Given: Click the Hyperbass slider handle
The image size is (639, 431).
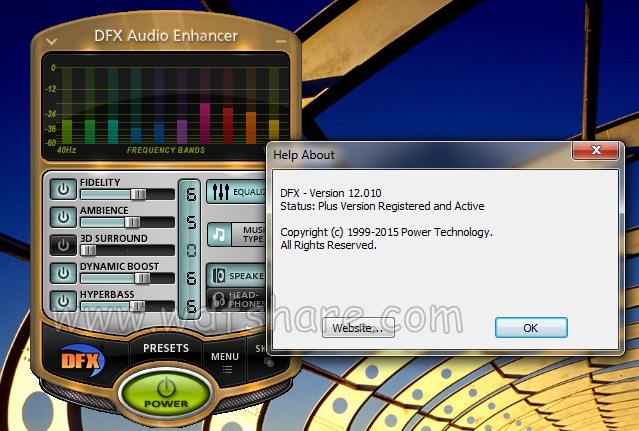Looking at the screenshot, I should coord(137,306).
